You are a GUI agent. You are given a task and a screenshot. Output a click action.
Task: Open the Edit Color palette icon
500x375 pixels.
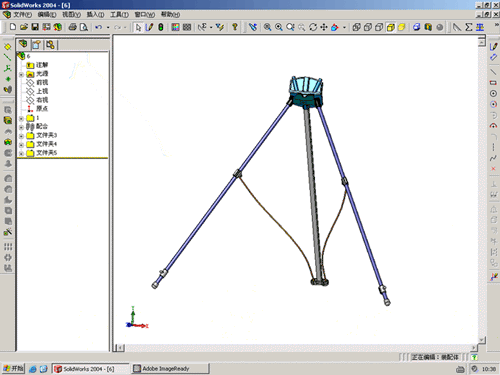[x=175, y=27]
